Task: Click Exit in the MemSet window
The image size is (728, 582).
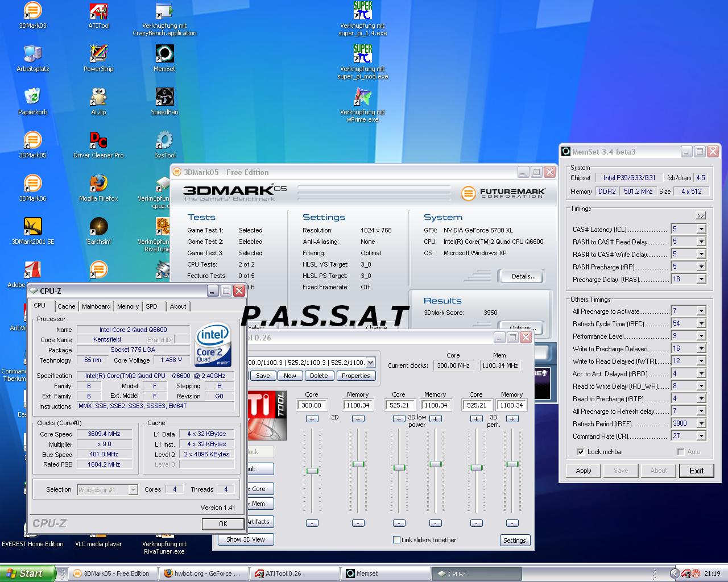Action: 696,471
